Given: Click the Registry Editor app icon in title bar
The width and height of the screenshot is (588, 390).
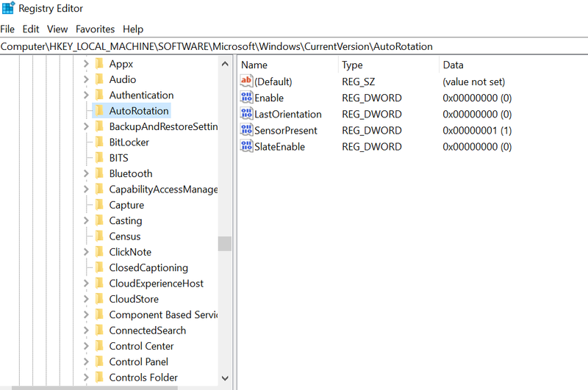Looking at the screenshot, I should pos(8,9).
